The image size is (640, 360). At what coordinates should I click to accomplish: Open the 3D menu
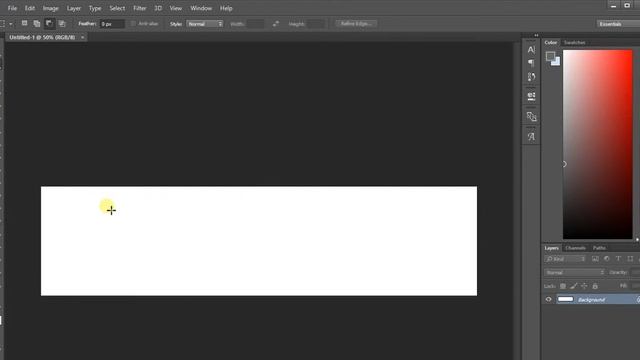pyautogui.click(x=158, y=8)
